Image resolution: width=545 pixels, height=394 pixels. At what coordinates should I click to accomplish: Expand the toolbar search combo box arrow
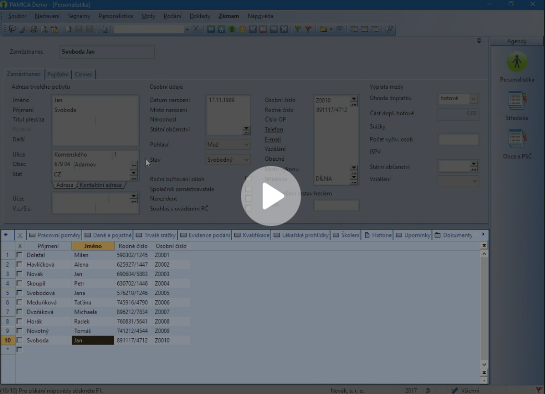[x=187, y=30]
